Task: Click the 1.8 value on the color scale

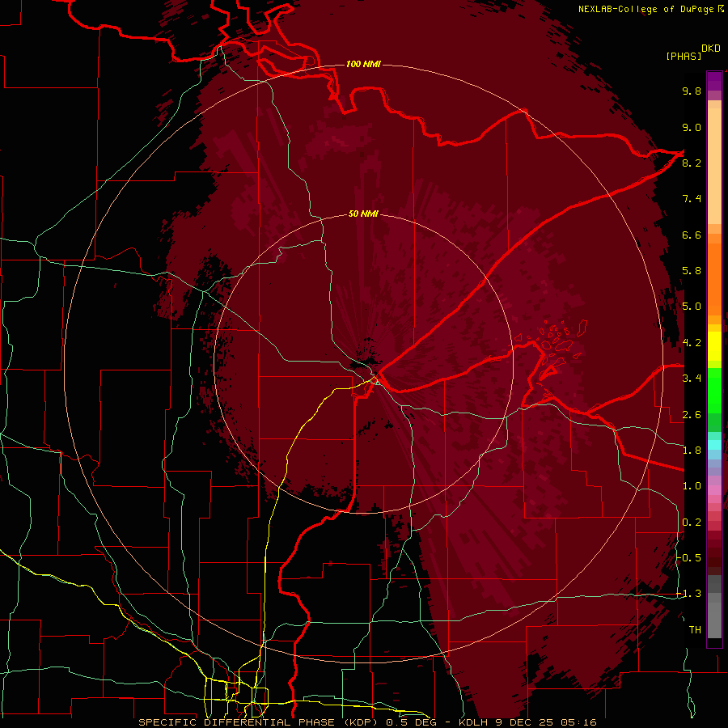Action: pyautogui.click(x=692, y=451)
